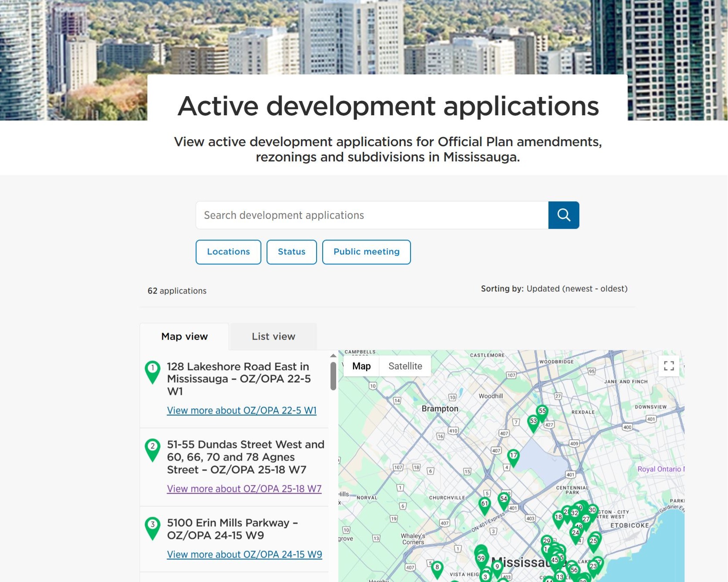This screenshot has height=582, width=728.
Task: Expand the Status filter
Action: point(291,252)
